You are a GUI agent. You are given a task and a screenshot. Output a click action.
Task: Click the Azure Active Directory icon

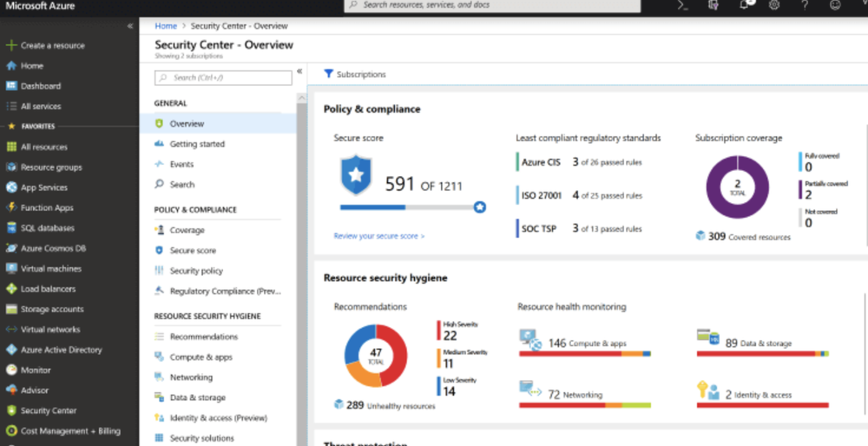(x=11, y=350)
